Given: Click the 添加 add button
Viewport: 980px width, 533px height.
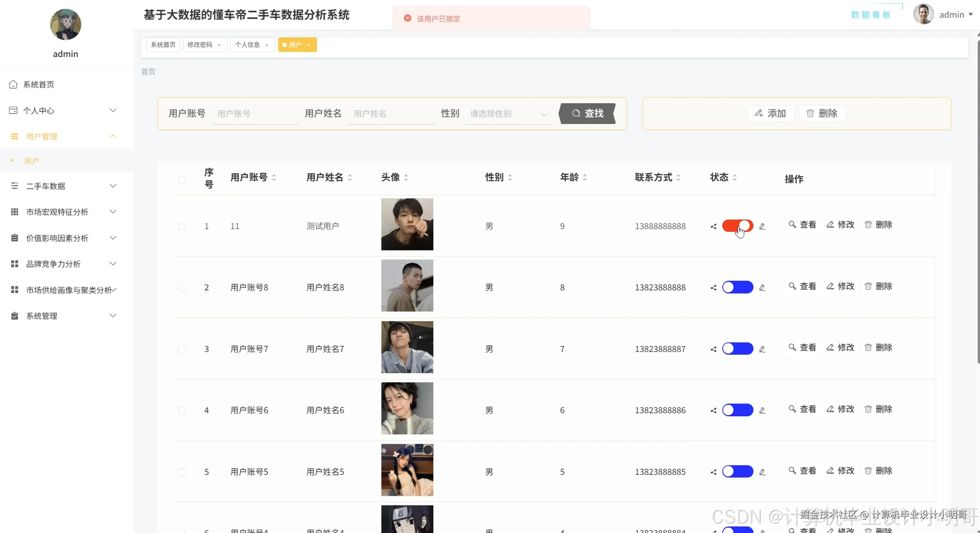Looking at the screenshot, I should pos(771,113).
